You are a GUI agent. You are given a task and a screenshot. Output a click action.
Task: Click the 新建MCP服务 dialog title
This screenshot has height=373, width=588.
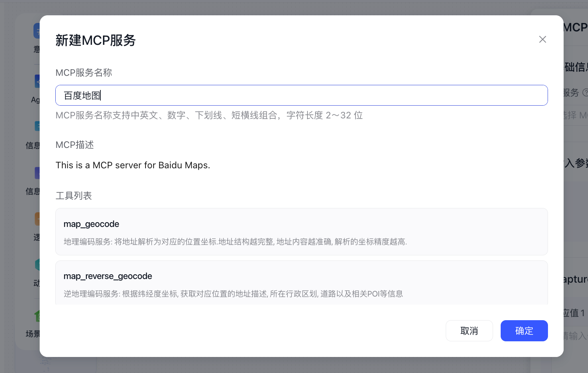pos(96,40)
